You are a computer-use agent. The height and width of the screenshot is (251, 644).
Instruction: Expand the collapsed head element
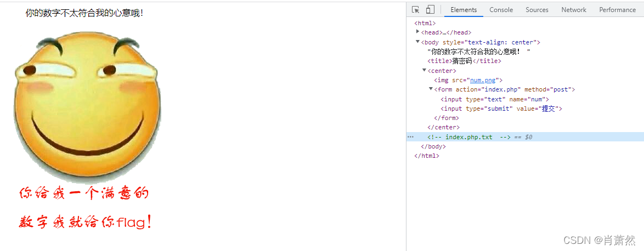pos(417,32)
